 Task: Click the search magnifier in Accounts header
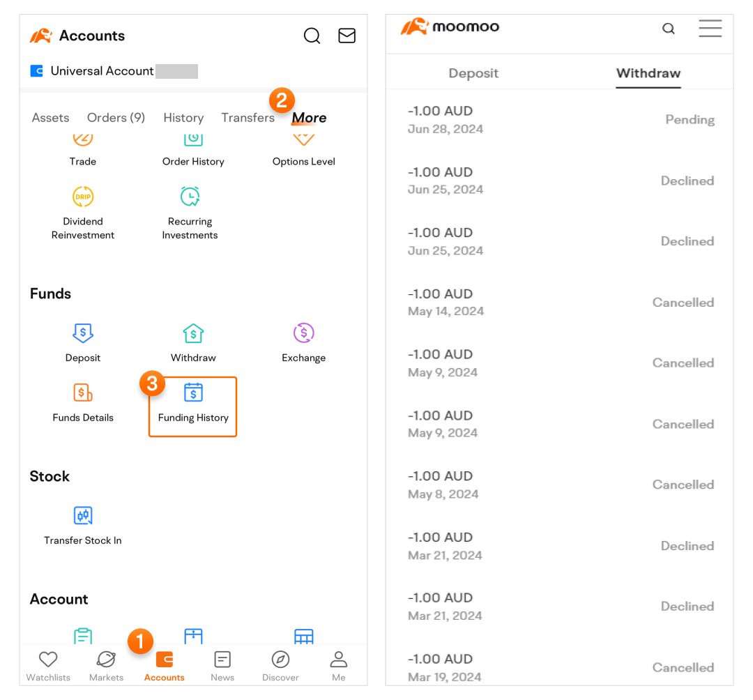click(312, 36)
